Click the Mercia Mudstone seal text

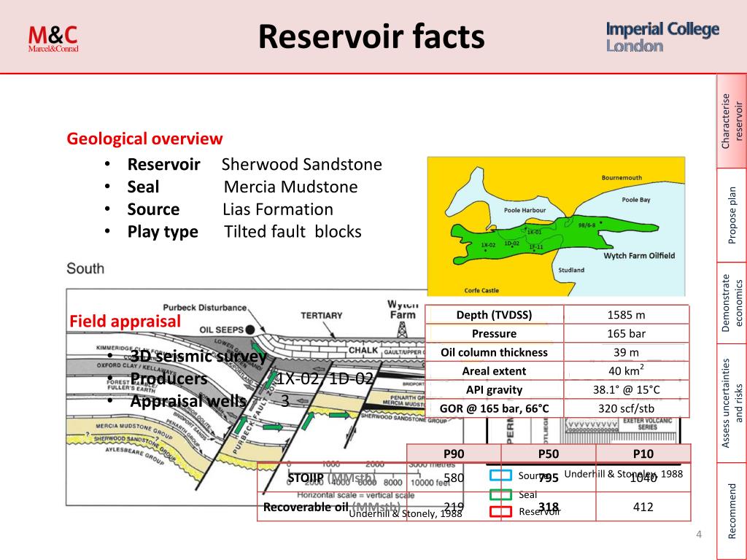coord(290,187)
